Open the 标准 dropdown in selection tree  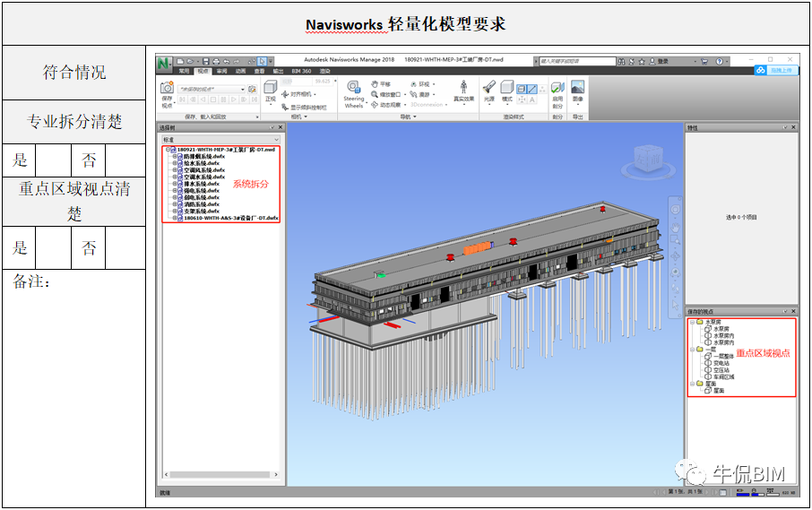pyautogui.click(x=220, y=140)
